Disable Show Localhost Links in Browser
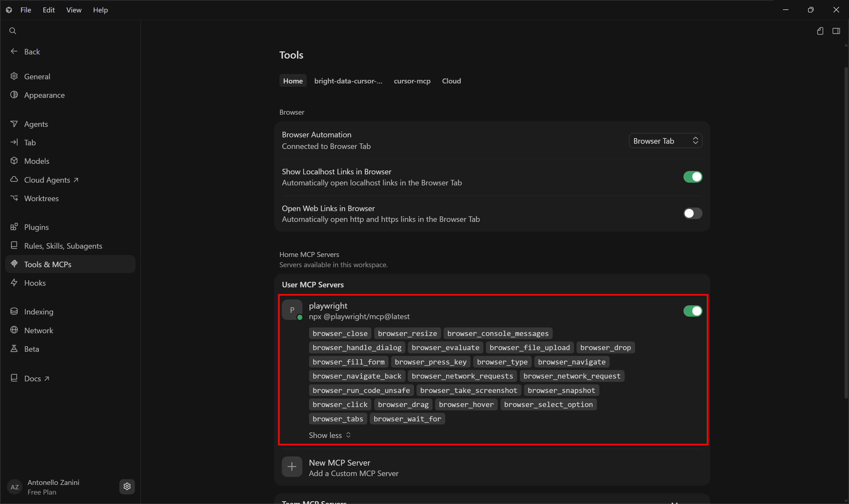 click(x=693, y=177)
